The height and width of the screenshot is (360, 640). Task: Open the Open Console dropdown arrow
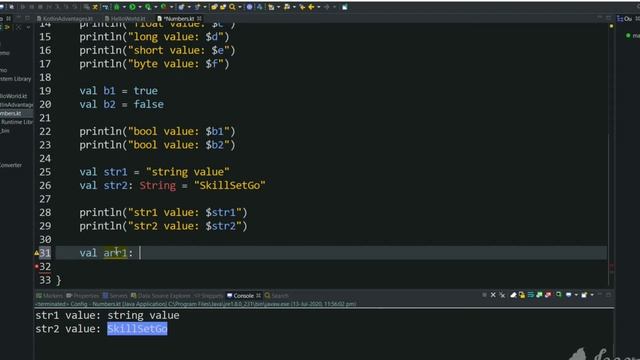[592, 295]
